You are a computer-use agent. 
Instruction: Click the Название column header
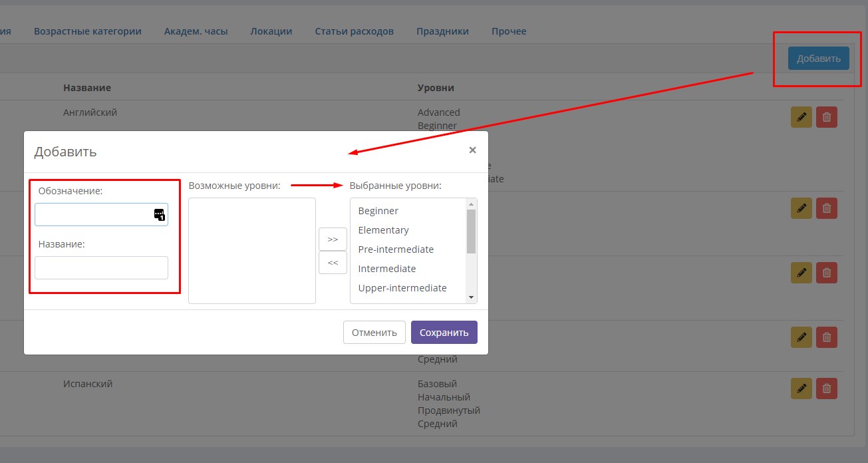87,88
